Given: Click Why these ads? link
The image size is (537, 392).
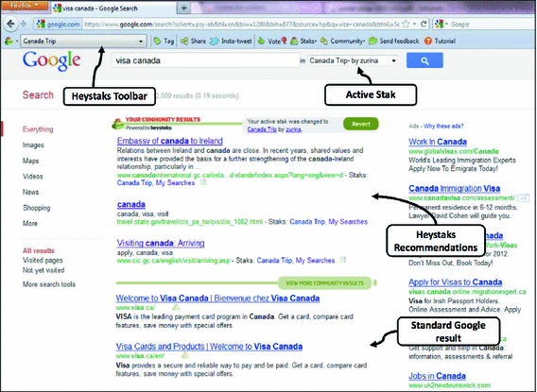Looking at the screenshot, I should (x=443, y=126).
